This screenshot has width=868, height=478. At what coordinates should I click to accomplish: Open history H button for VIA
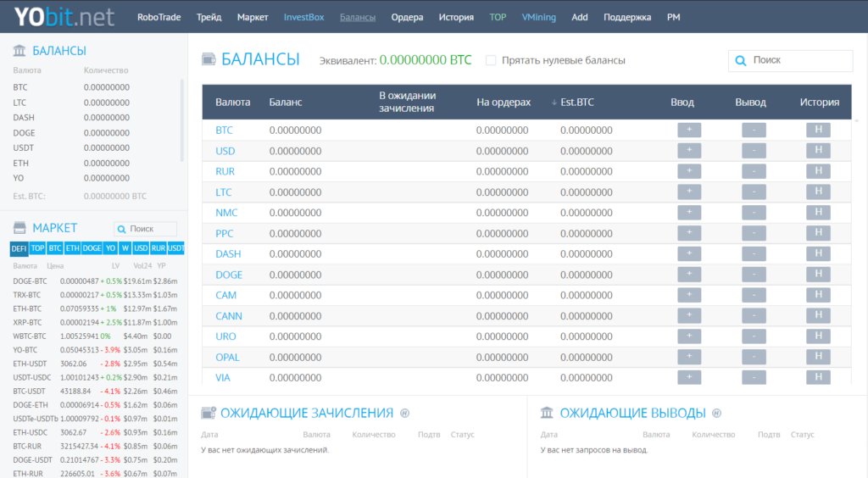click(x=818, y=377)
